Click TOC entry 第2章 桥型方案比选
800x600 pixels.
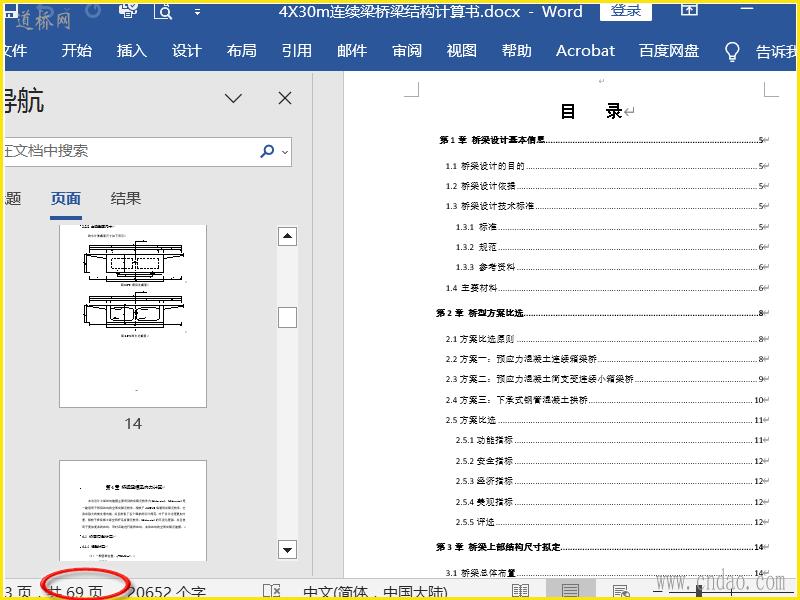[x=603, y=313]
